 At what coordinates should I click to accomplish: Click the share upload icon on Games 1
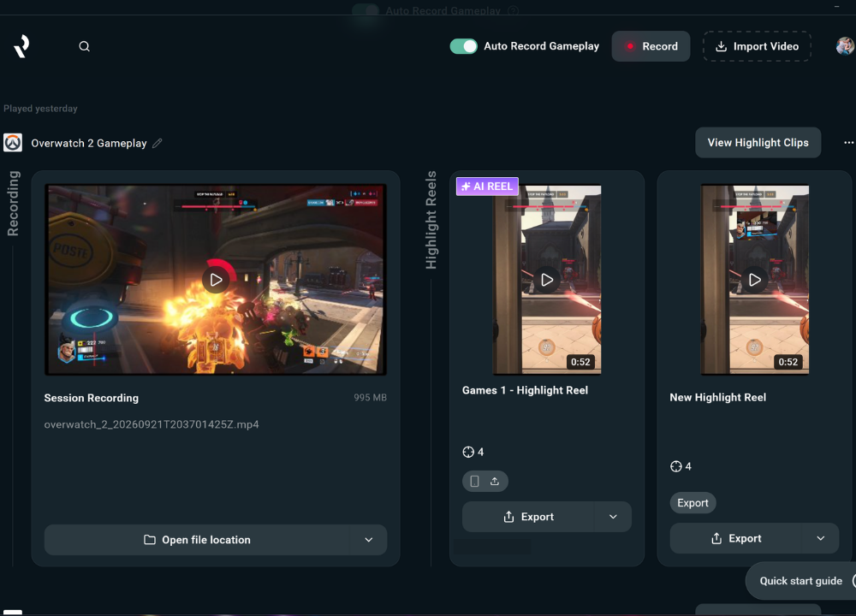[x=495, y=481]
